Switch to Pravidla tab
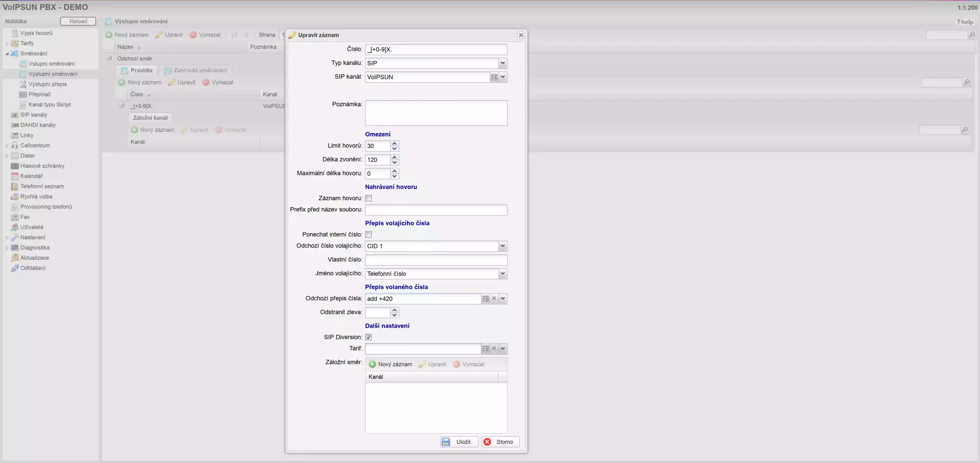 [136, 71]
